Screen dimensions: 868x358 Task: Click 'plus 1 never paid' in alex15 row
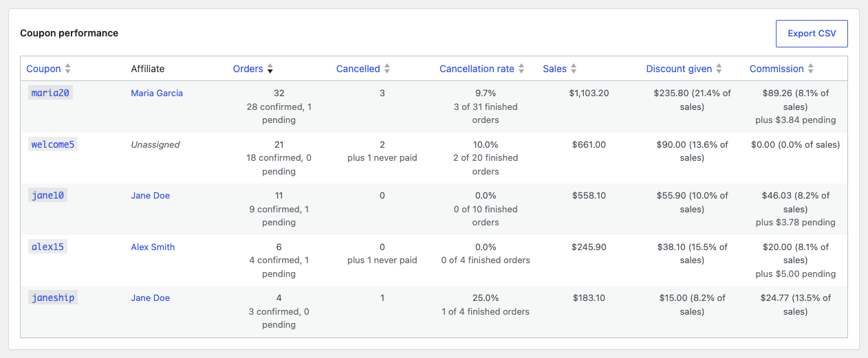click(382, 260)
